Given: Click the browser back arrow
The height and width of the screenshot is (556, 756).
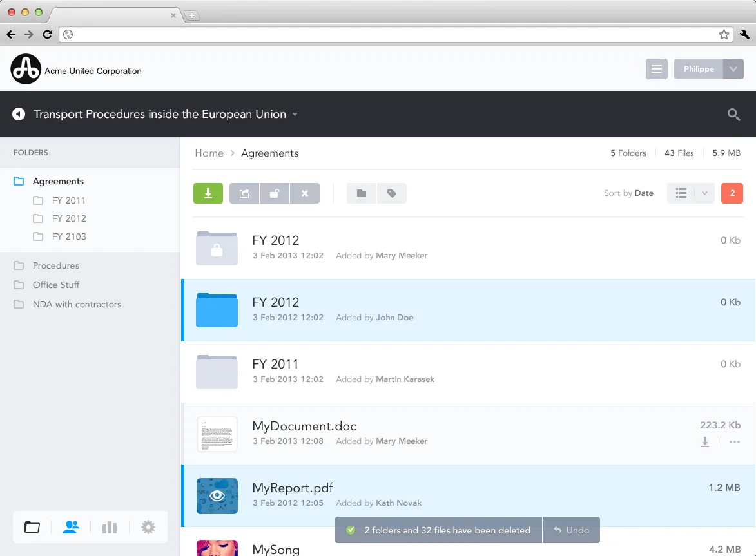Looking at the screenshot, I should 11,34.
